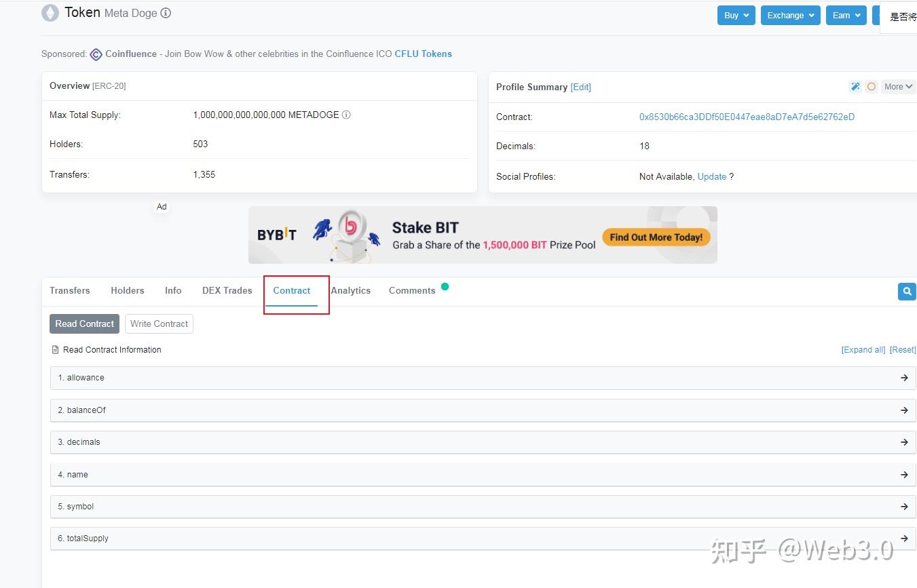Expand the 3. decimals function
The image size is (917, 588).
click(483, 442)
